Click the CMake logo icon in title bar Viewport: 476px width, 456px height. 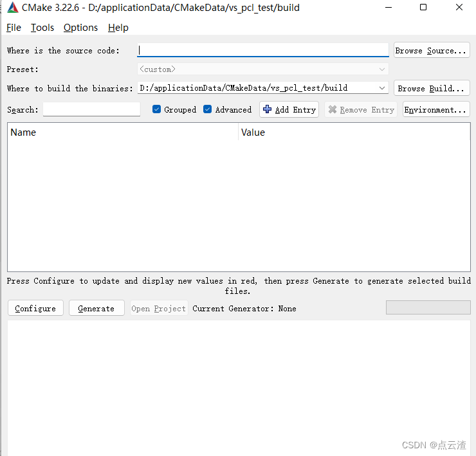click(13, 7)
